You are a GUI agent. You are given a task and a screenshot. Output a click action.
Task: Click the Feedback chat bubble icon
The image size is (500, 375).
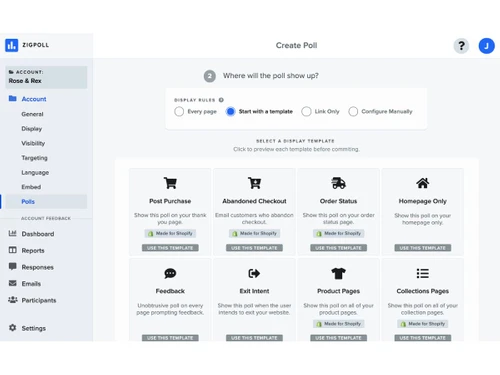(170, 273)
